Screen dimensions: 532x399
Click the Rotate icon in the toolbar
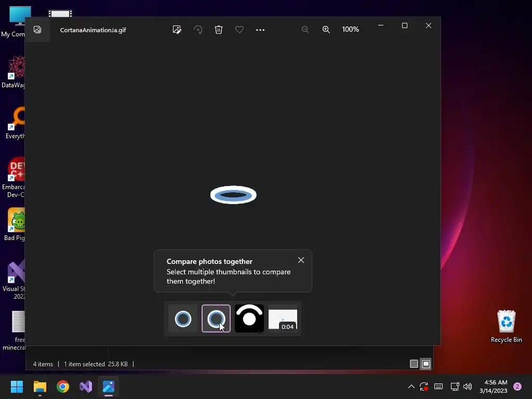(198, 30)
